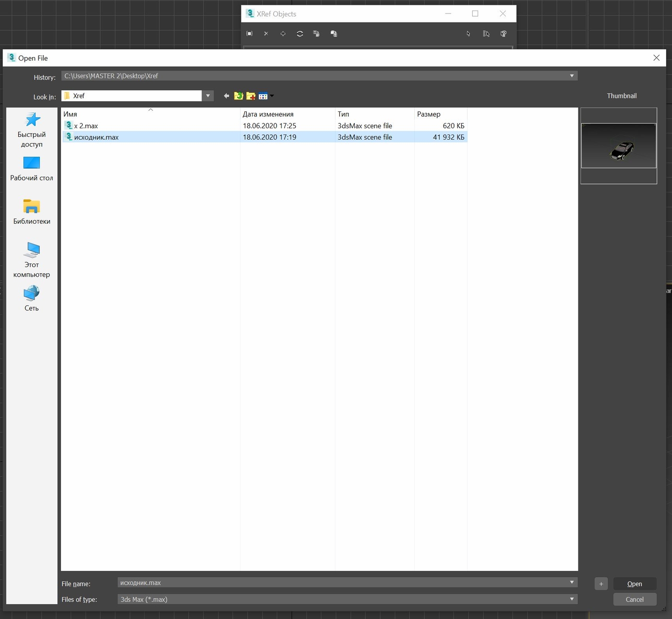672x619 pixels.
Task: Go up one folder level
Action: click(239, 96)
